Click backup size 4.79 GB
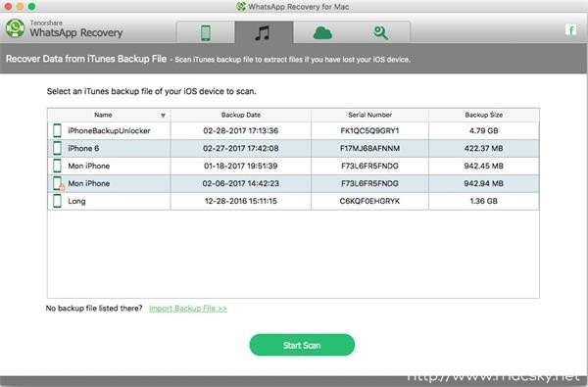588x387 pixels. [484, 130]
